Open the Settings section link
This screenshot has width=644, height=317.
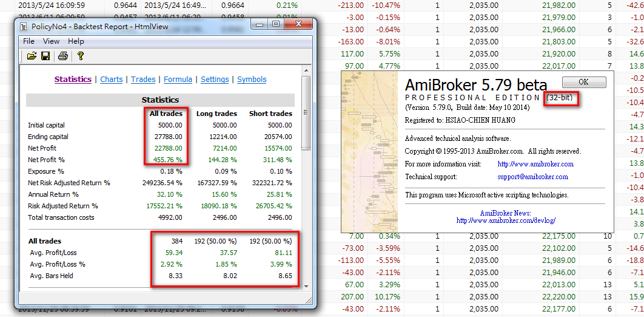(x=215, y=80)
